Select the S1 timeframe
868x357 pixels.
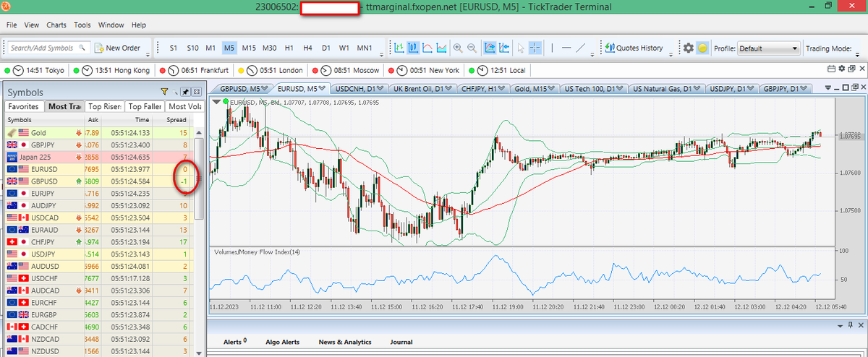[174, 48]
